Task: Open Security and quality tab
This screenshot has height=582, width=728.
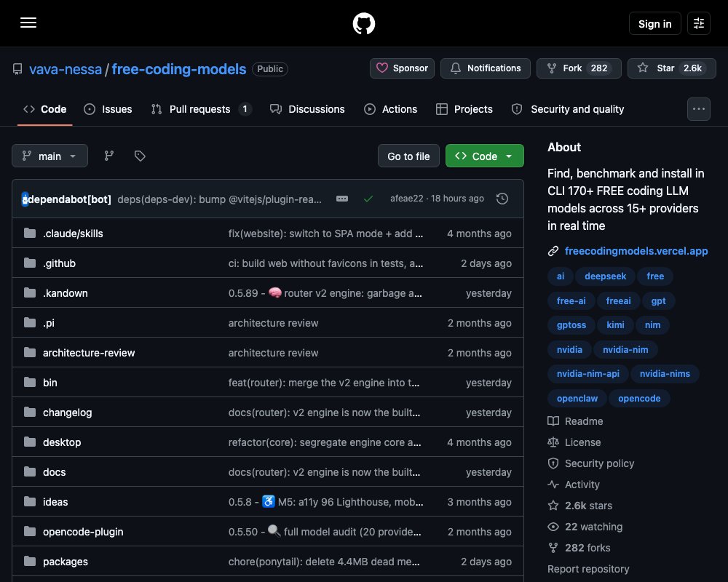Action: click(x=567, y=109)
